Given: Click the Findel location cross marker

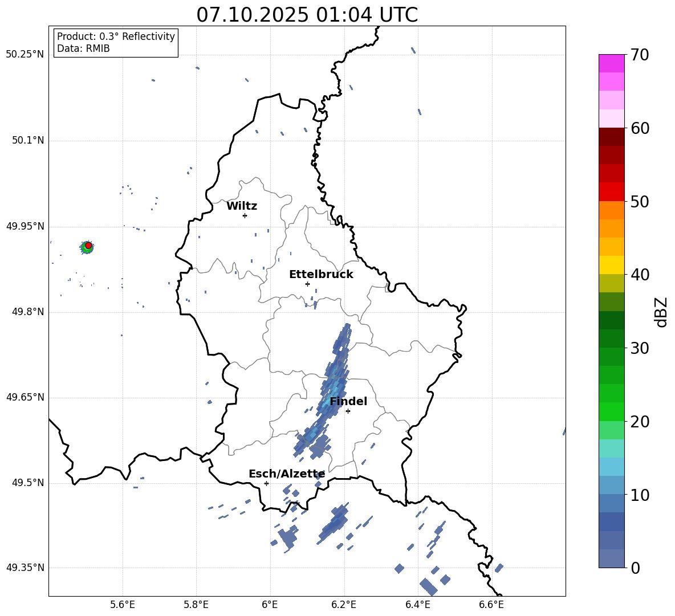Looking at the screenshot, I should click(348, 411).
